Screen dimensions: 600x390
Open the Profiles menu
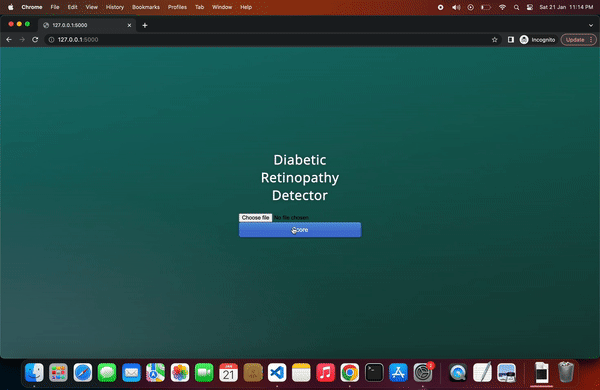pos(177,7)
